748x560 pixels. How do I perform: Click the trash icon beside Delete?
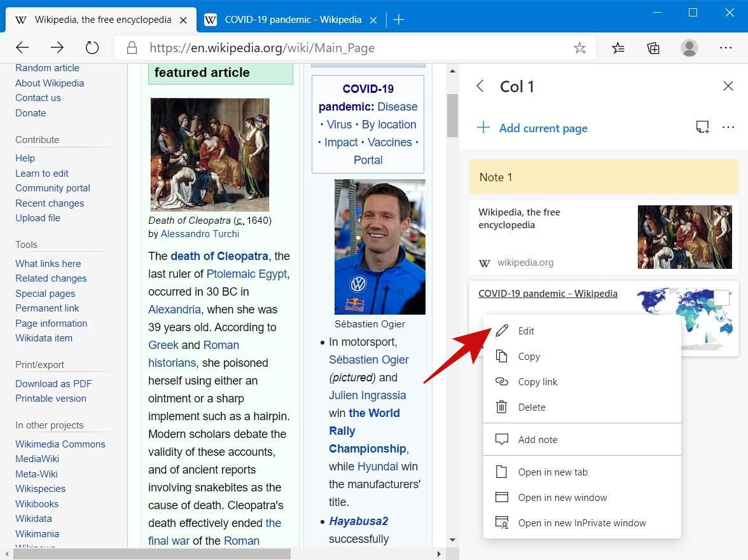(x=501, y=407)
